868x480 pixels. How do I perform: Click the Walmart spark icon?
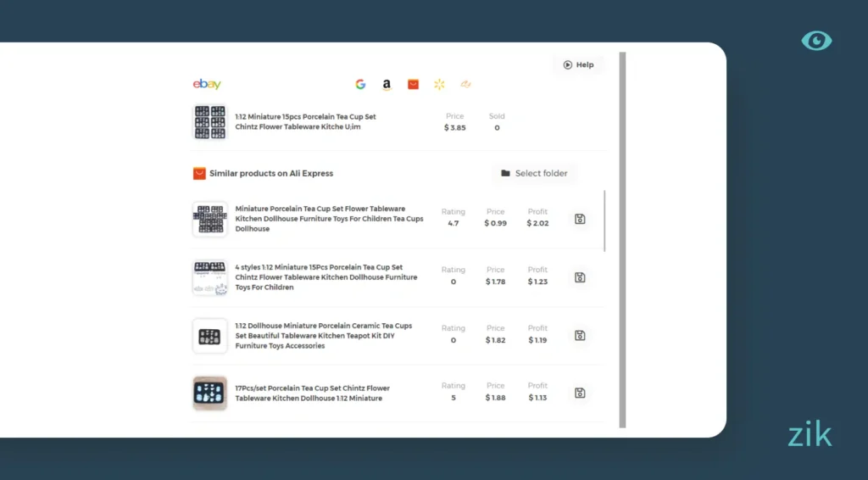[439, 84]
